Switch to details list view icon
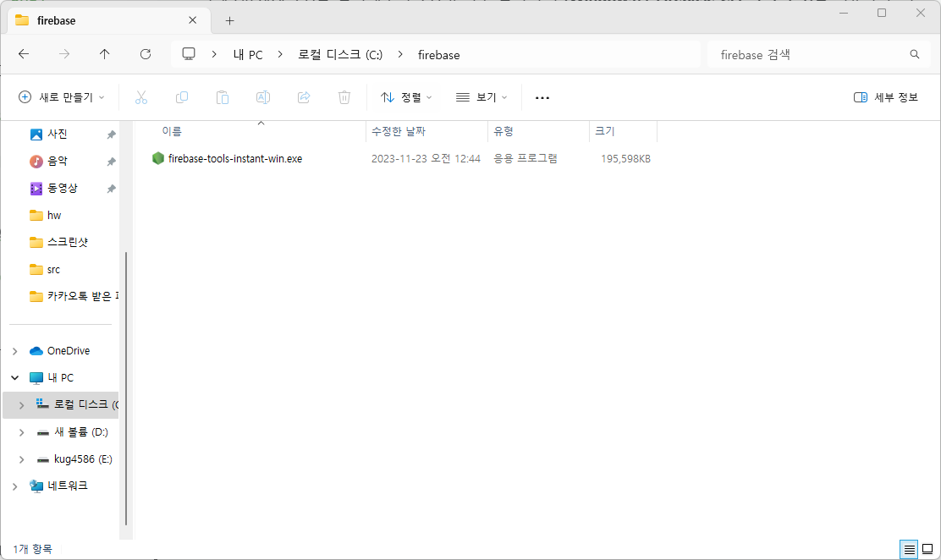This screenshot has width=941, height=560. click(x=909, y=549)
